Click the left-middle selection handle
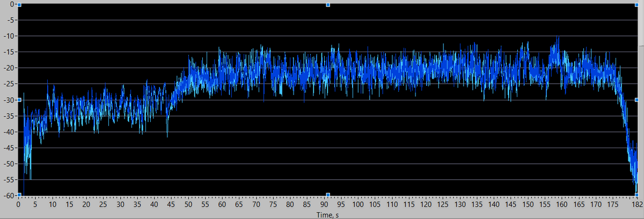Image resolution: width=644 pixels, height=219 pixels. 19,100
